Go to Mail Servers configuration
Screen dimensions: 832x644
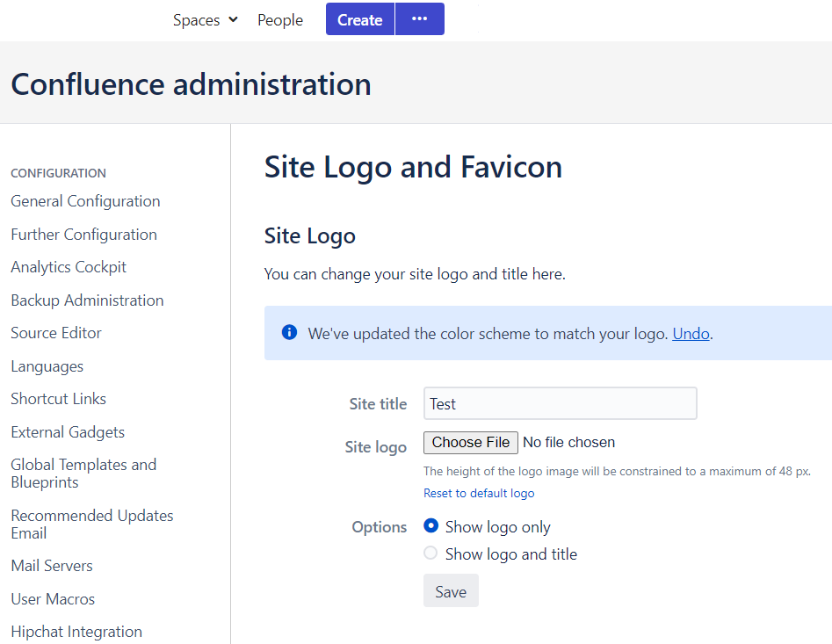[x=52, y=566]
